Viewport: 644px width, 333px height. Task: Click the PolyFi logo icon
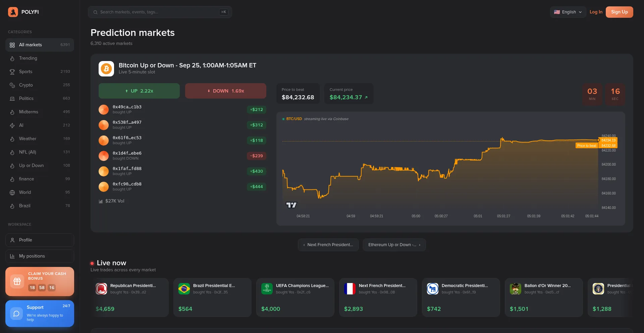13,12
